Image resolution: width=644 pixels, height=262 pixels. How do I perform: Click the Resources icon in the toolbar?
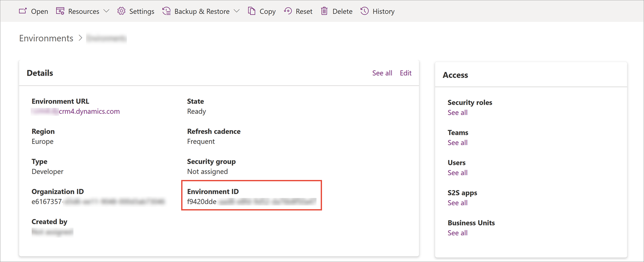point(60,11)
